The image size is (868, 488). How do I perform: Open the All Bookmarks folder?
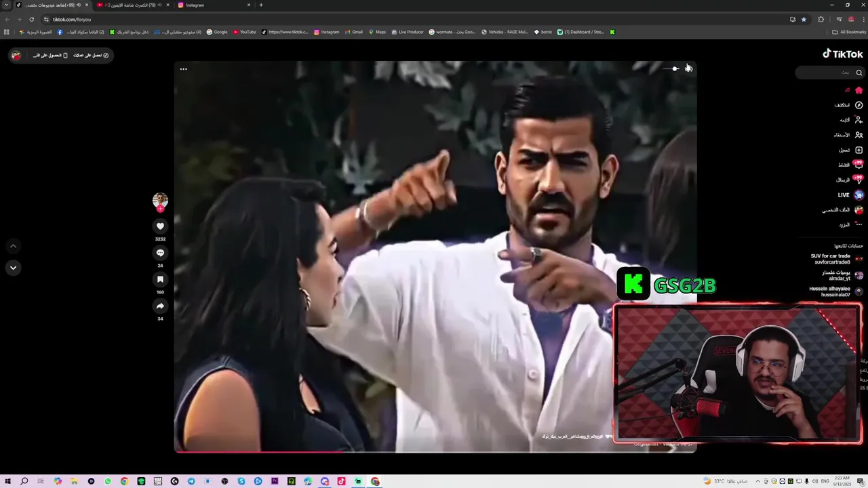click(x=849, y=32)
